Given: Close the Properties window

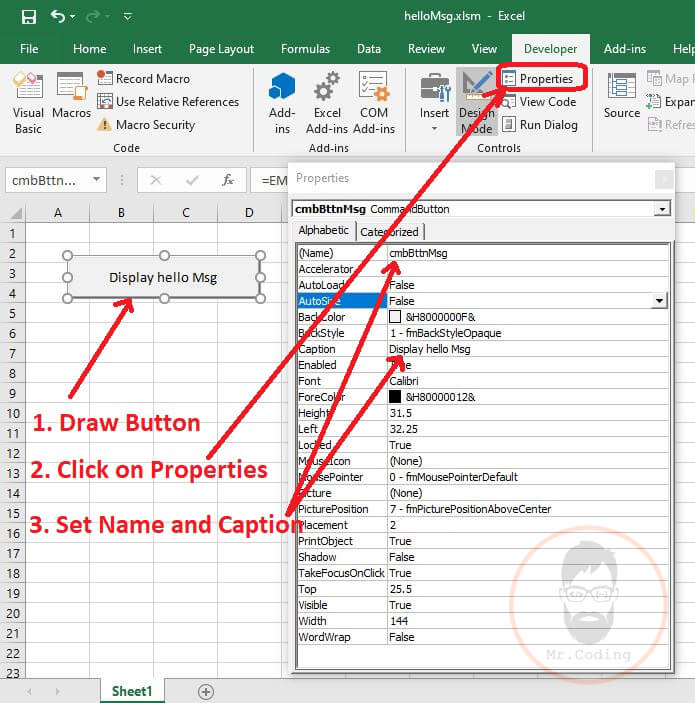Looking at the screenshot, I should point(663,179).
